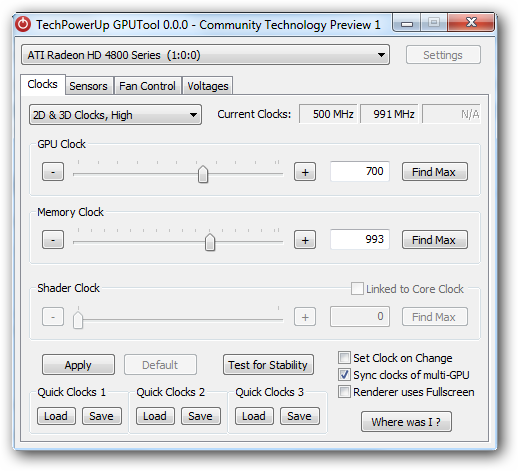Image resolution: width=518 pixels, height=471 pixels.
Task: Decrease GPU Clock with minus button
Action: tap(53, 172)
